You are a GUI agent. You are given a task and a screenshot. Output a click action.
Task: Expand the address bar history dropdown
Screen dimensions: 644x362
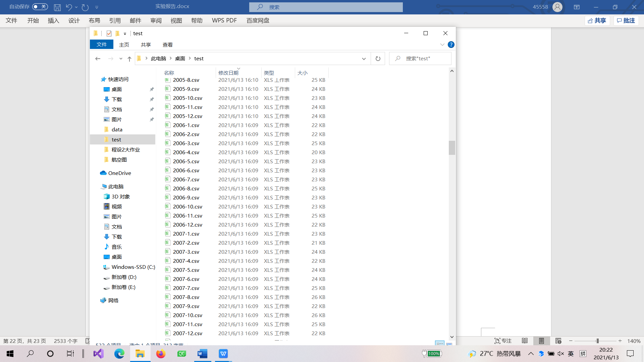(x=364, y=59)
